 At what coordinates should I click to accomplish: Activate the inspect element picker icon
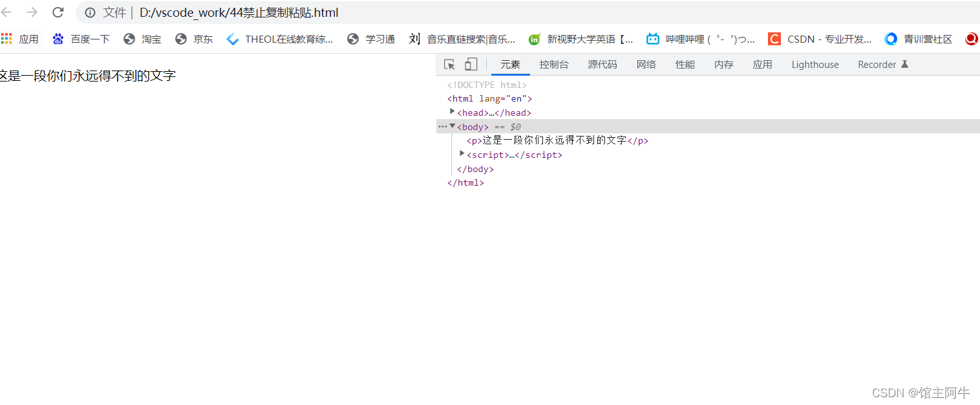tap(449, 64)
